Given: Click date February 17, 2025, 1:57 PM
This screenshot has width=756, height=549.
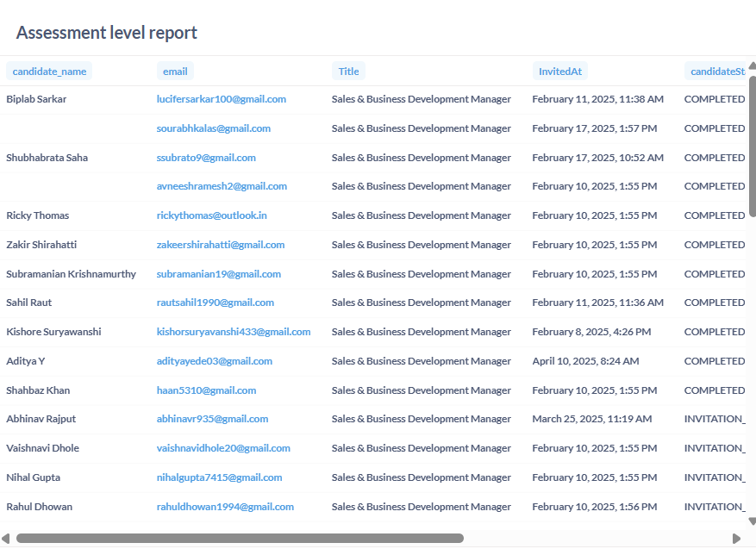Looking at the screenshot, I should click(x=595, y=128).
